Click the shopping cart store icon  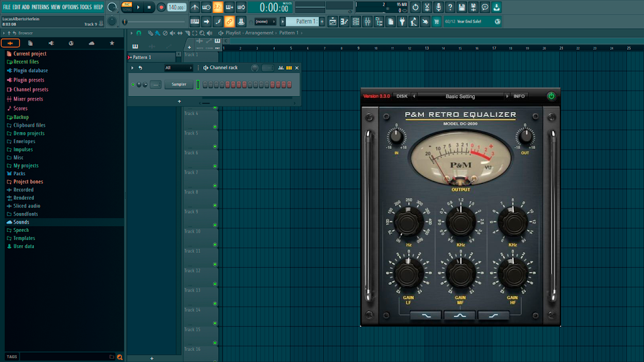pos(436,21)
